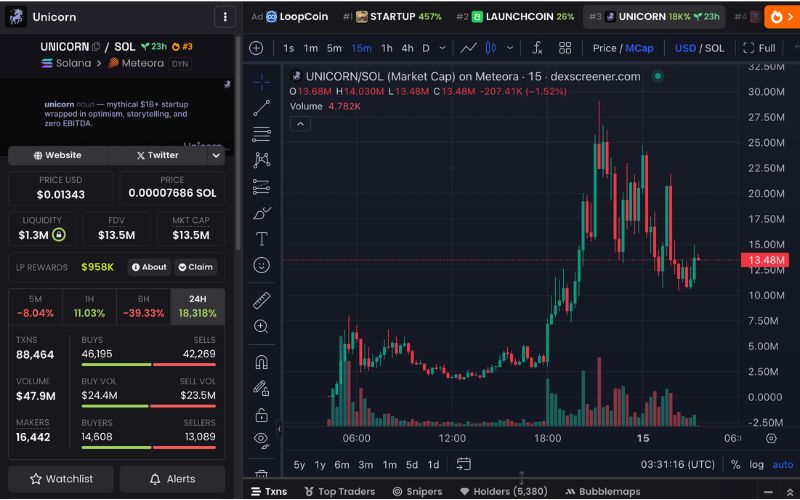This screenshot has width=800, height=500.
Task: Select the 15m interval
Action: point(361,48)
